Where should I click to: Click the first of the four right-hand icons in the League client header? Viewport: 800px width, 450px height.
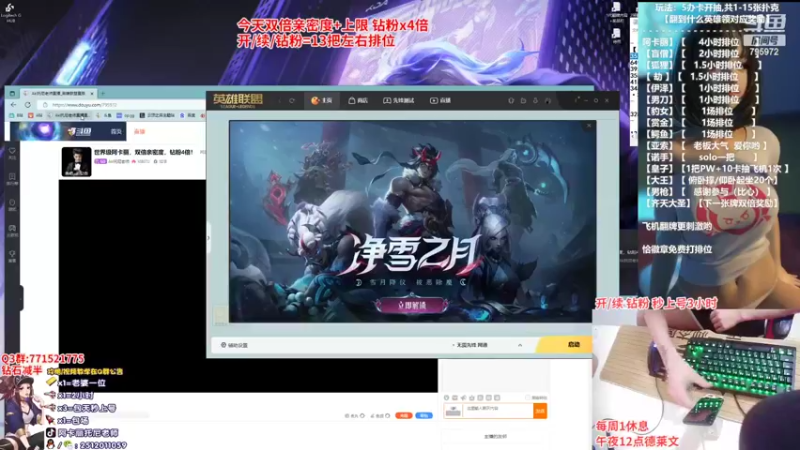511,101
